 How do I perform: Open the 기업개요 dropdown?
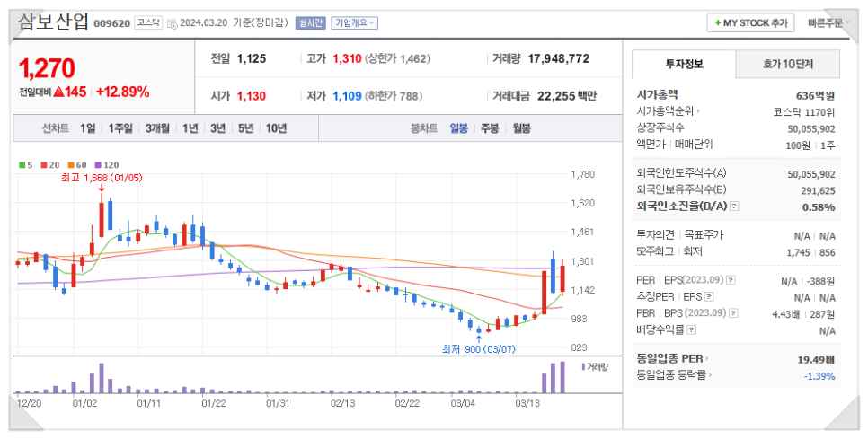click(354, 22)
